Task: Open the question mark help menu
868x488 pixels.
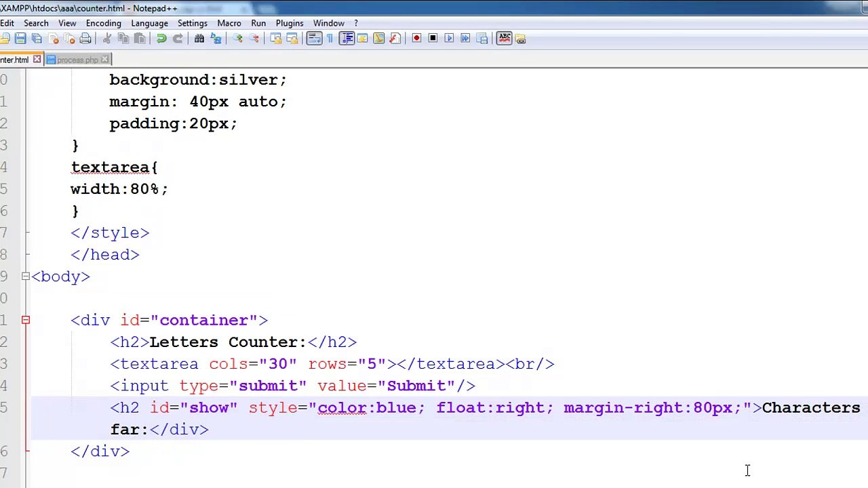Action: click(x=356, y=23)
